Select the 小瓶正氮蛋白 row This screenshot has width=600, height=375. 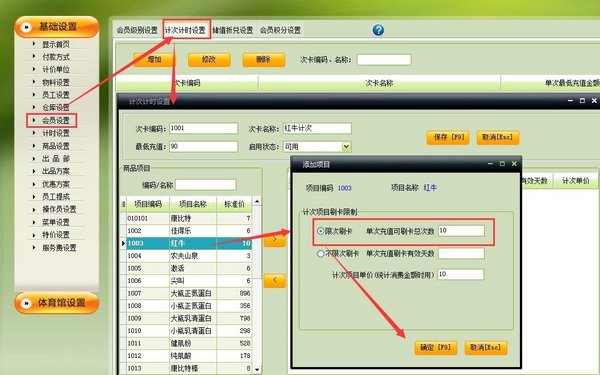(x=189, y=306)
